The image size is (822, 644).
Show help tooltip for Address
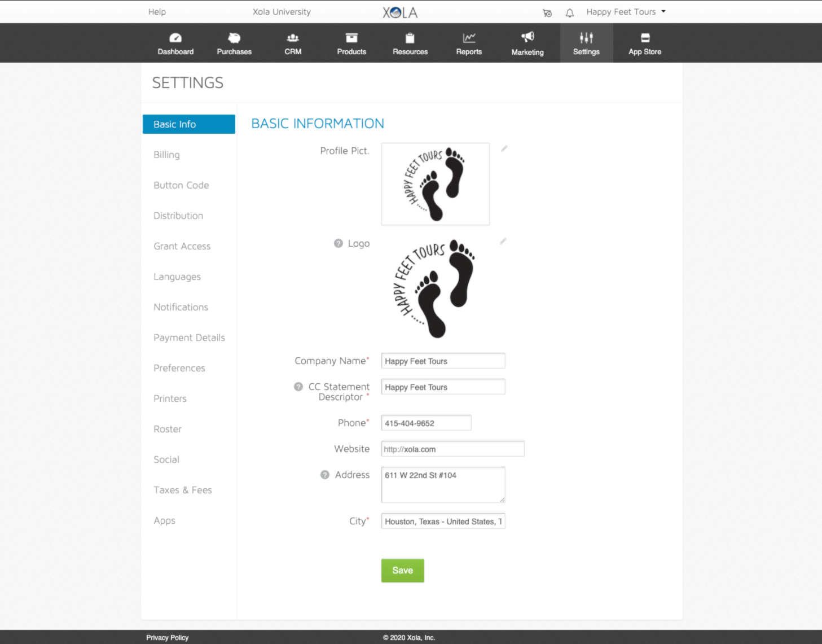click(x=325, y=475)
